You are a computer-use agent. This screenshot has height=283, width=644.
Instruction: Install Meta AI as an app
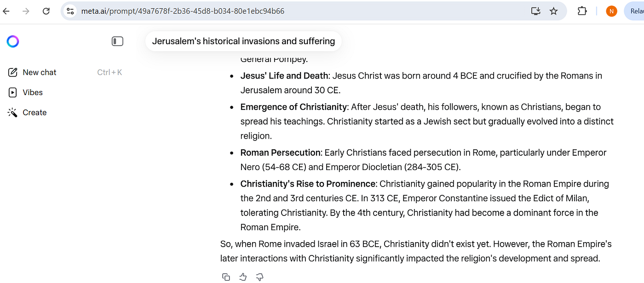click(535, 11)
